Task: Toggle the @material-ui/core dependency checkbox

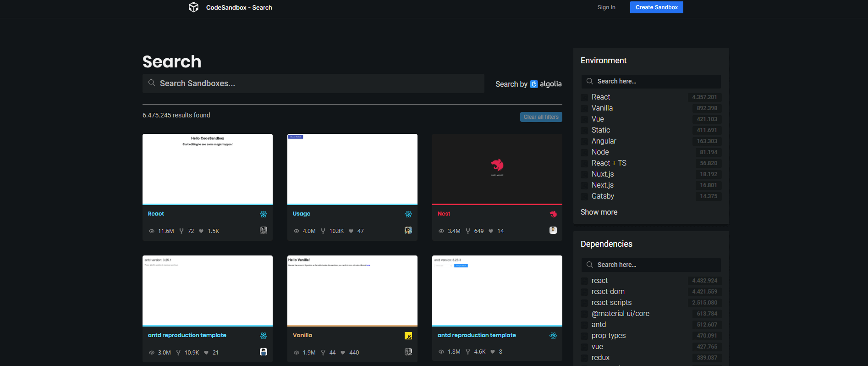Action: pyautogui.click(x=584, y=314)
